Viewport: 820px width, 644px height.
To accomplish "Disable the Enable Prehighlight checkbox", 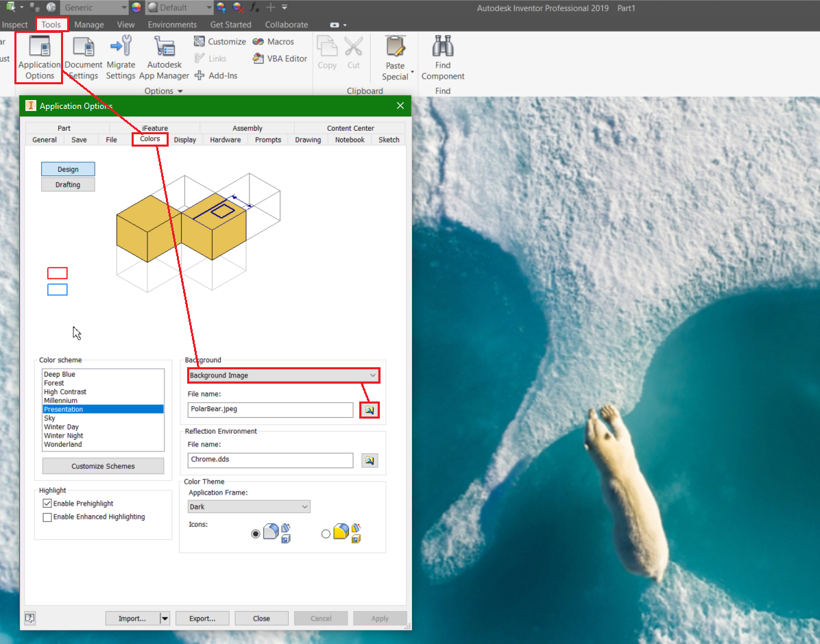I will [47, 503].
